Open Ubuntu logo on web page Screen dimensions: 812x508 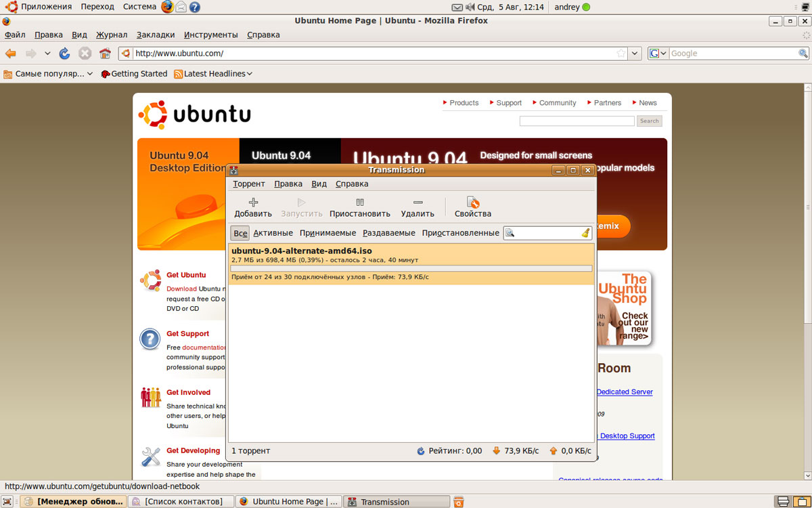coord(194,114)
